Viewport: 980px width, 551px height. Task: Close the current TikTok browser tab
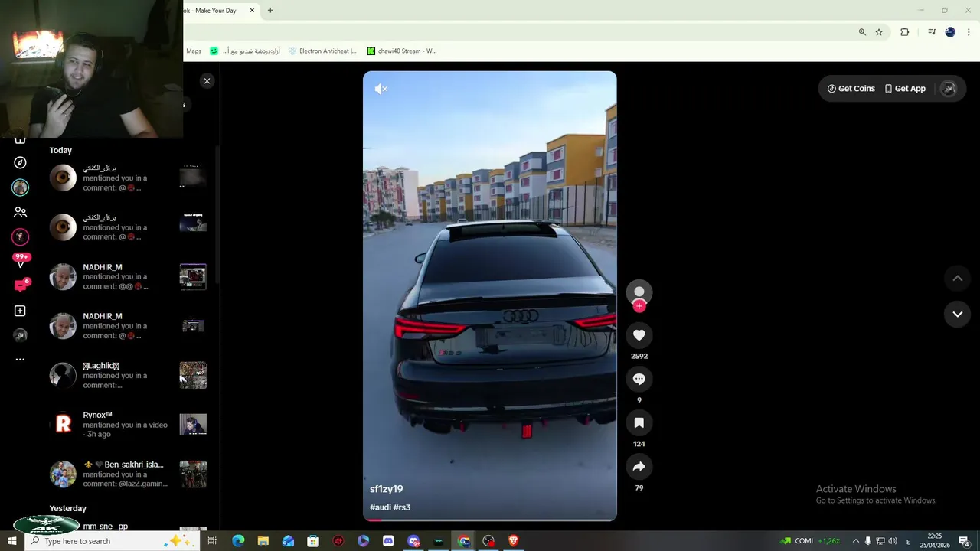(252, 11)
